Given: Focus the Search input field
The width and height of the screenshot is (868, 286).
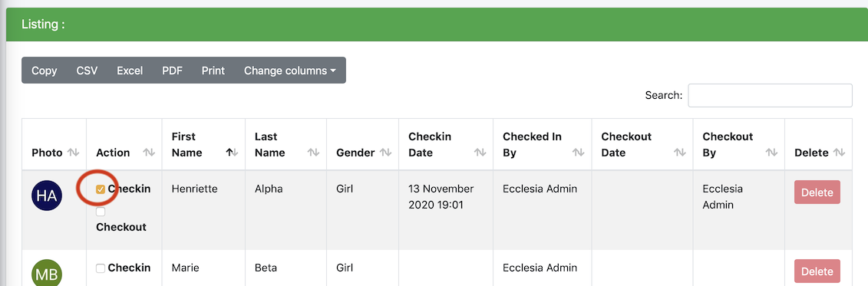Looking at the screenshot, I should point(770,96).
